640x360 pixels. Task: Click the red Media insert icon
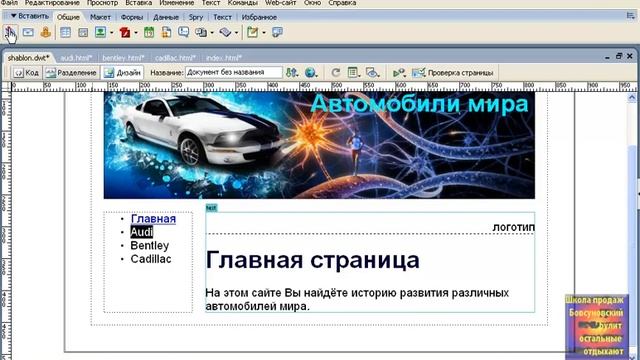tap(125, 32)
